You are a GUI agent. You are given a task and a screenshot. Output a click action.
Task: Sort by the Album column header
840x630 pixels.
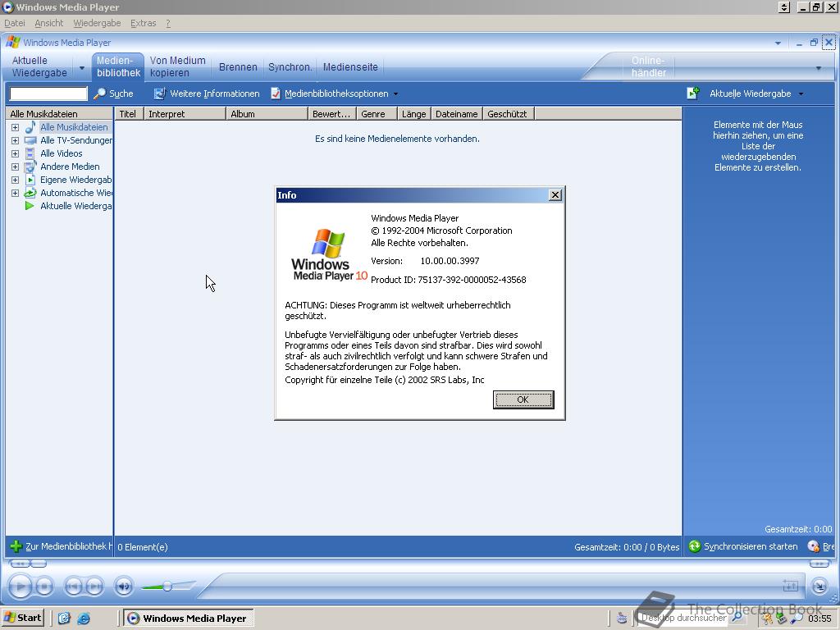point(267,113)
